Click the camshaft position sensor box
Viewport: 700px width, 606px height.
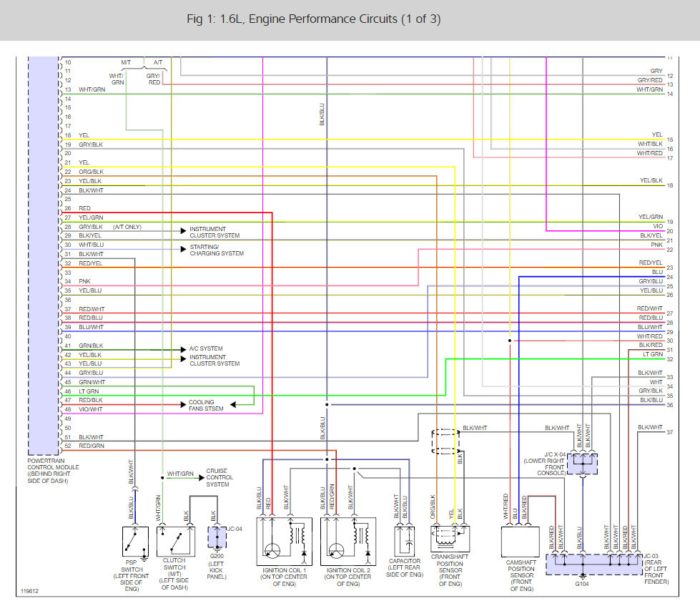(x=520, y=542)
